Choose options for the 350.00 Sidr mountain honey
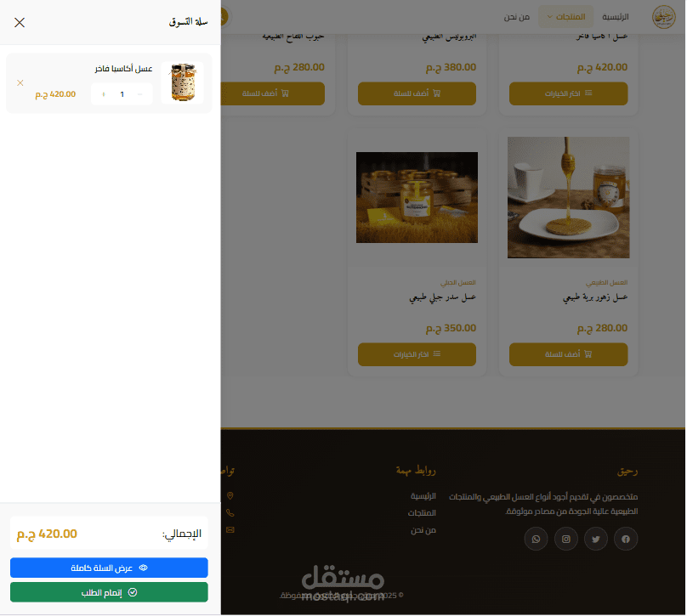The image size is (687, 616). 417,354
